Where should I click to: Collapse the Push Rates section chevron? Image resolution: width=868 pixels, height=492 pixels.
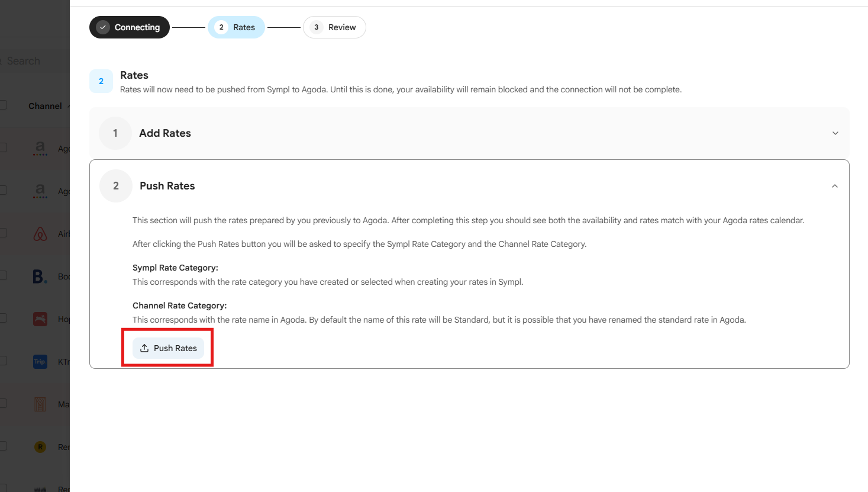(x=835, y=186)
